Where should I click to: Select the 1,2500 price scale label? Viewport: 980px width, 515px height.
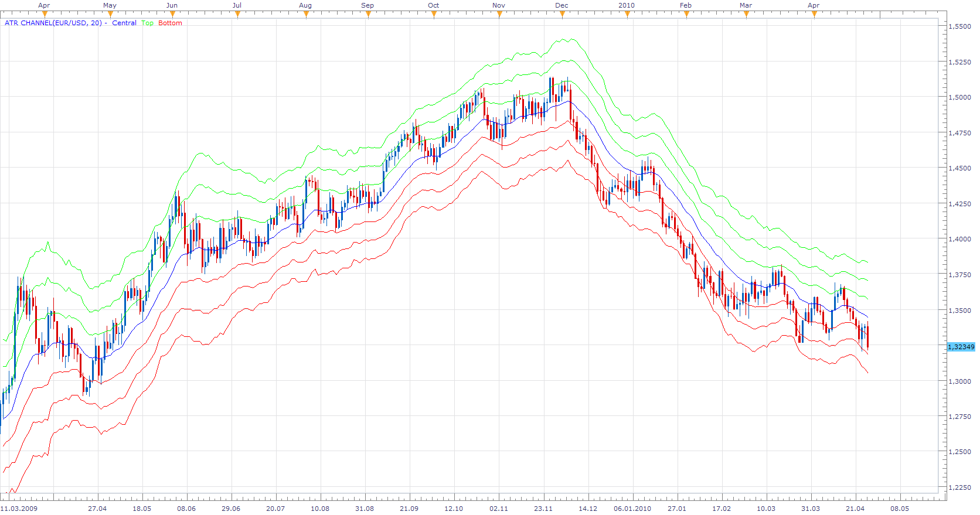coord(959,452)
